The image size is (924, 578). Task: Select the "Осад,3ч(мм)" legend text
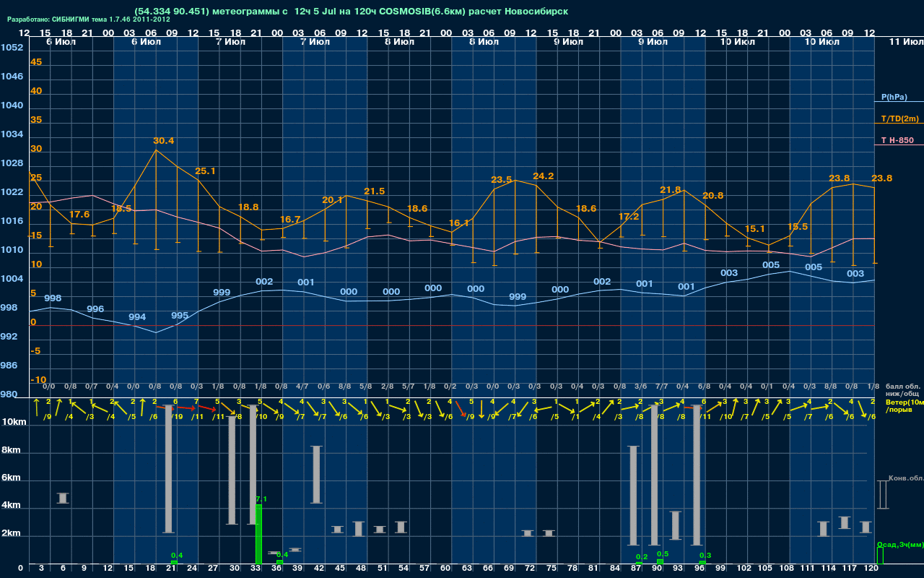[x=900, y=544]
